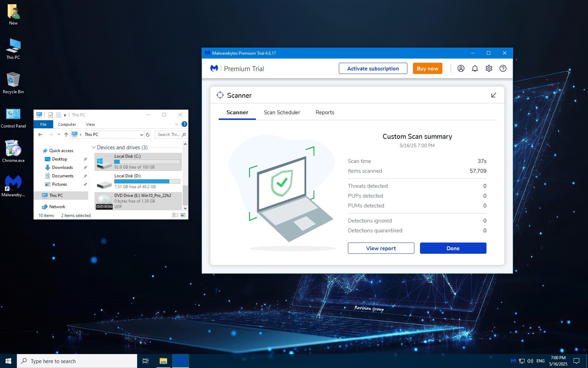Collapse the Scanner panel with arrow icon
Viewport: 588px width, 368px height.
[x=493, y=95]
